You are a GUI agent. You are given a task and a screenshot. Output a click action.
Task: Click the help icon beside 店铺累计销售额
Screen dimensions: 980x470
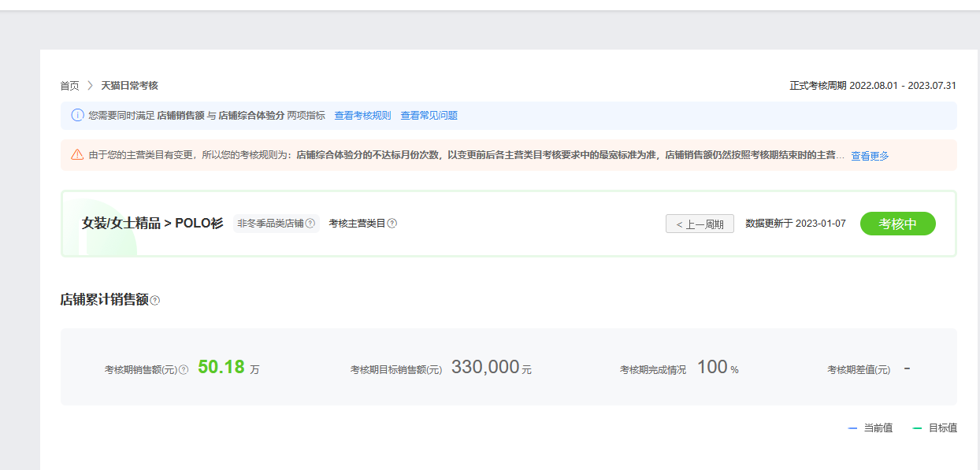pyautogui.click(x=155, y=301)
